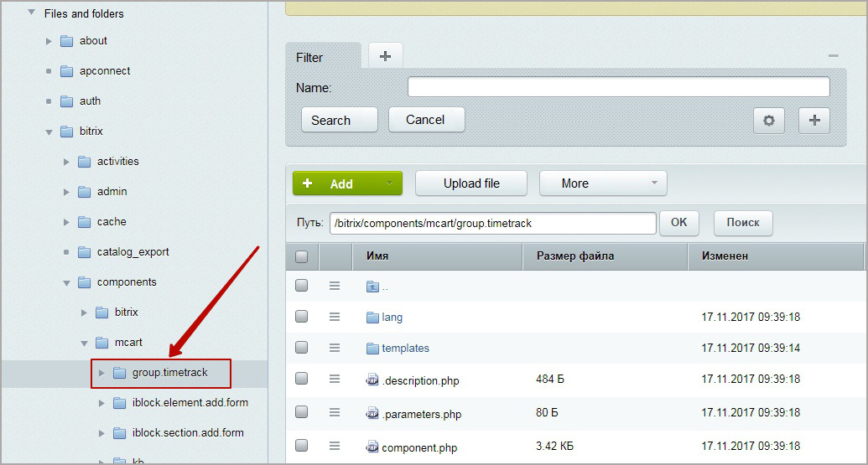Open actions menu for component.php row
This screenshot has width=868, height=465.
click(x=335, y=446)
